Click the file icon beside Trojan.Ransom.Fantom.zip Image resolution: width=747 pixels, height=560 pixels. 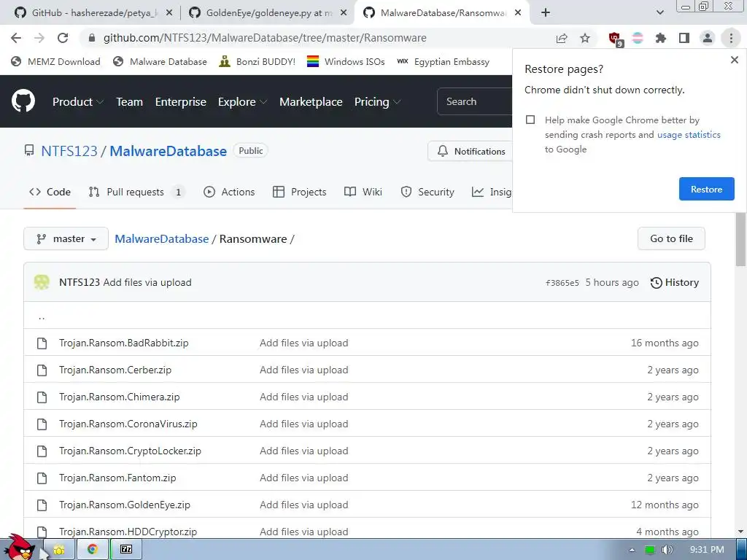[42, 478]
